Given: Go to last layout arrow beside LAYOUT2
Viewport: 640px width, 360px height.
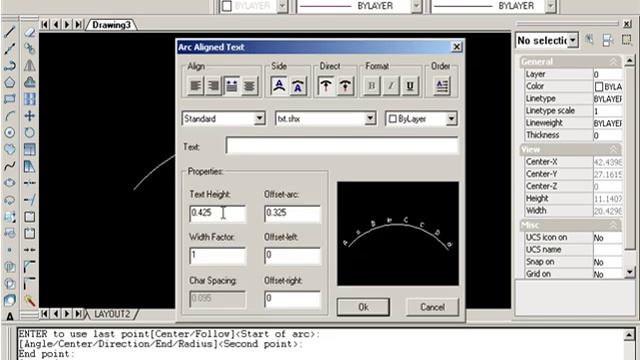Looking at the screenshot, I should 78,314.
